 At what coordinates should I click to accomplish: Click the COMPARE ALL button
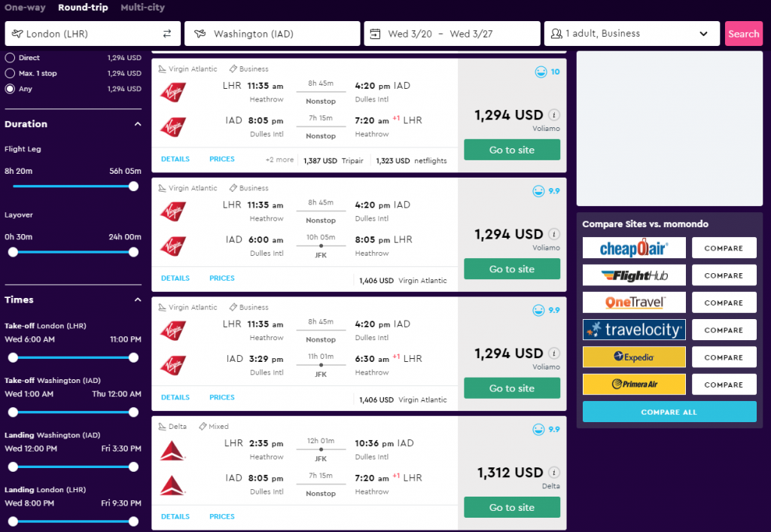(669, 412)
